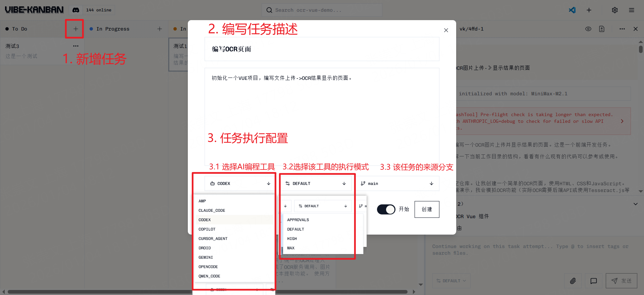The width and height of the screenshot is (644, 295).
Task: Click the task description text area
Action: 322,117
